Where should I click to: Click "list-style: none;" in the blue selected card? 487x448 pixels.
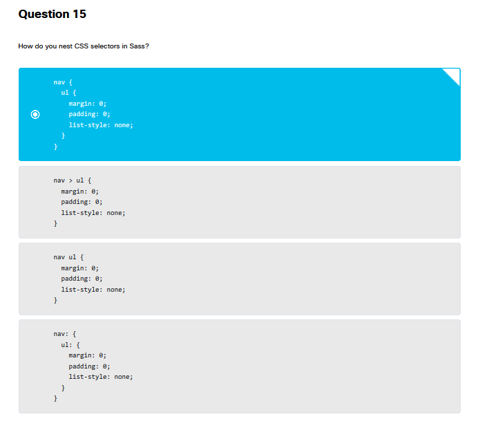(100, 125)
